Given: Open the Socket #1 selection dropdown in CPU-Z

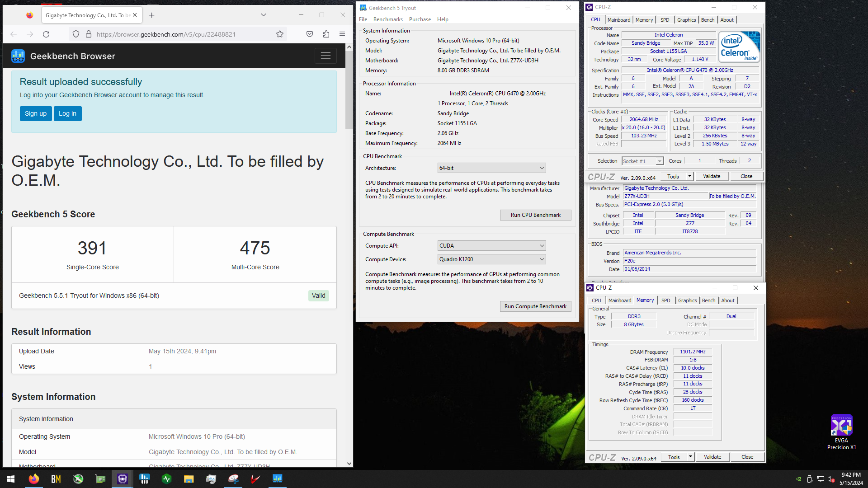Looking at the screenshot, I should [x=642, y=161].
